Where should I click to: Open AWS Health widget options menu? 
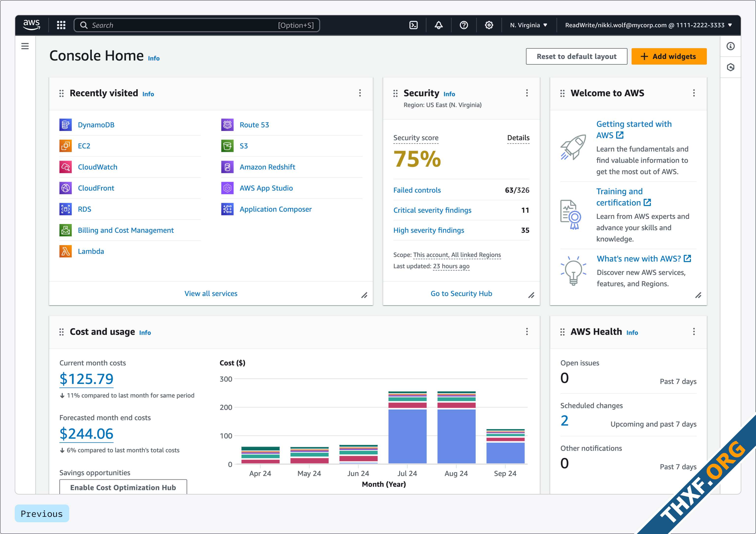click(x=694, y=331)
